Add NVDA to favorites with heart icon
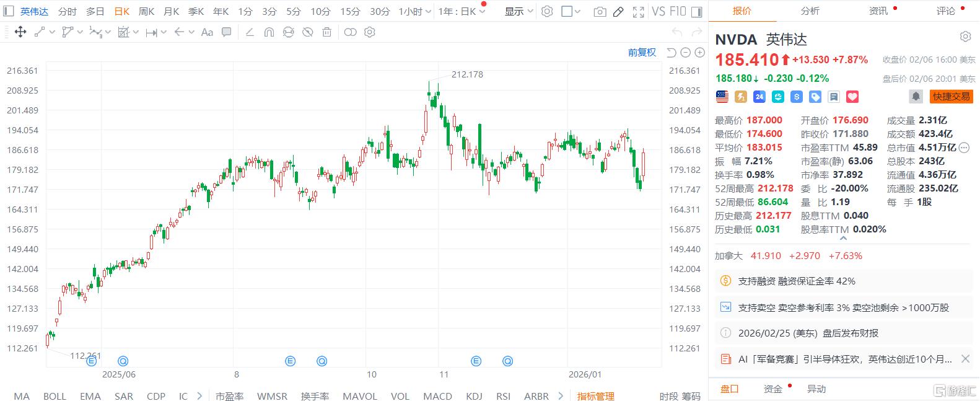 852,97
